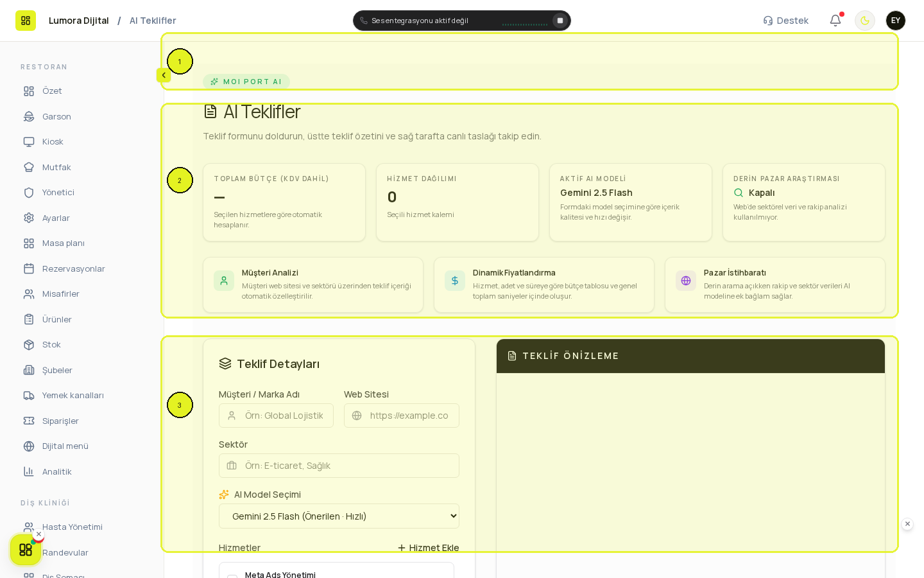Click the Sektör input field
924x578 pixels.
339,466
